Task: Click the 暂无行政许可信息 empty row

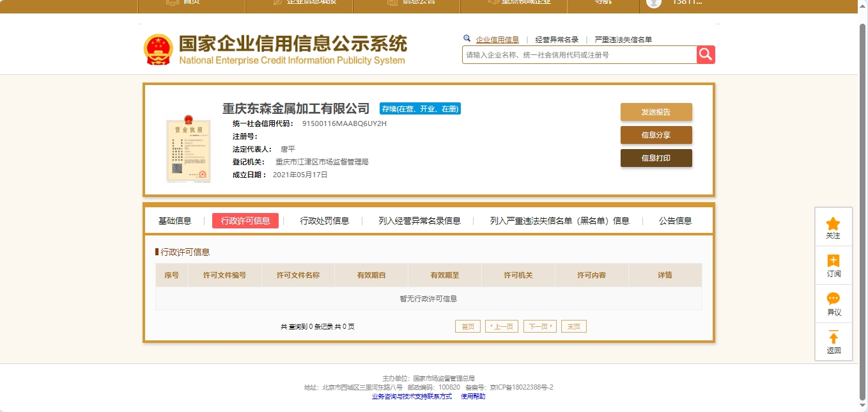Action: (x=428, y=299)
